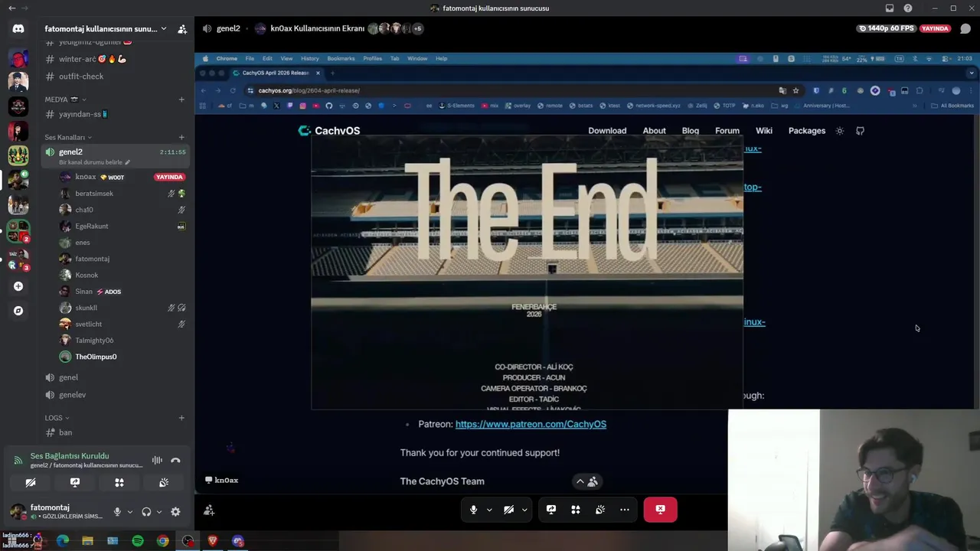
Task: Toggle camera in stream control bar
Action: (x=509, y=510)
